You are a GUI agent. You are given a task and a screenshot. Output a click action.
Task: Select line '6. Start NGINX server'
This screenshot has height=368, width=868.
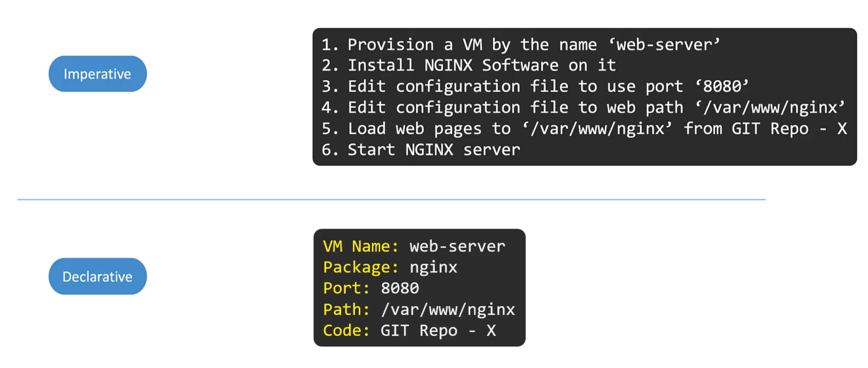[x=421, y=150]
